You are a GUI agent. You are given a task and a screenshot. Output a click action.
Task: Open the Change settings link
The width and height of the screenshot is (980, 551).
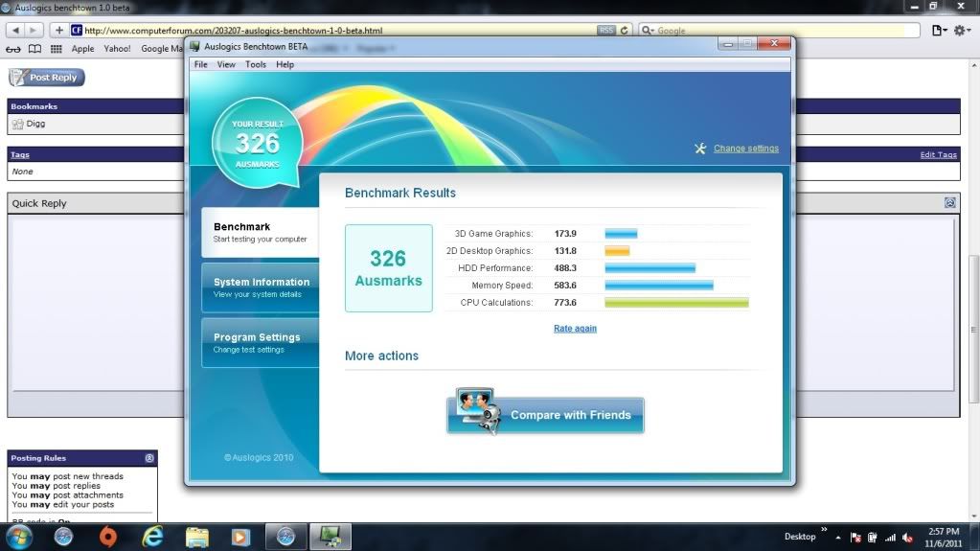click(745, 149)
